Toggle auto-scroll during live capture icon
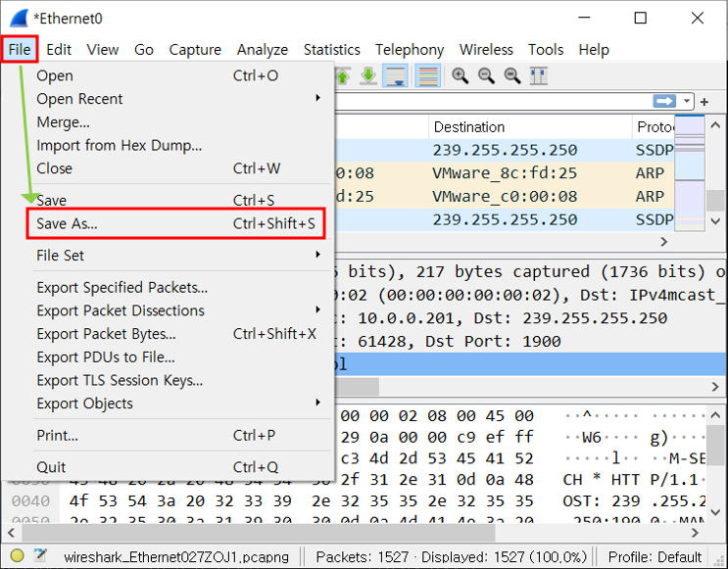 395,75
